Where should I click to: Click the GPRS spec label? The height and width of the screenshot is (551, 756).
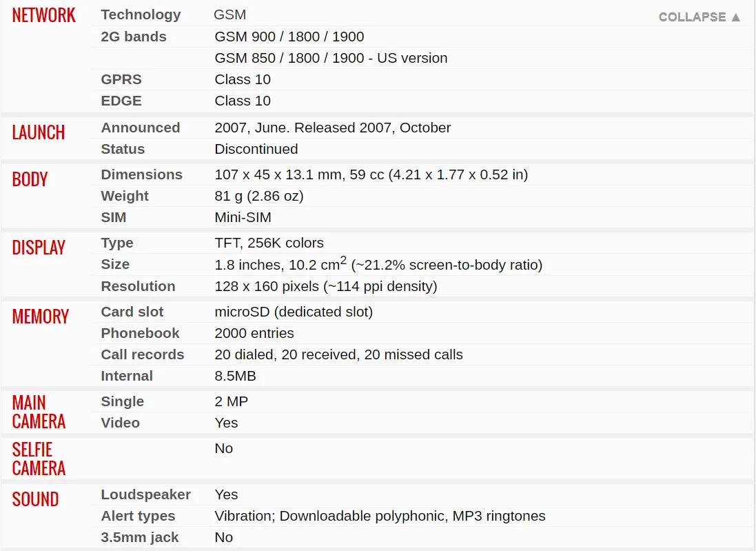pos(121,79)
